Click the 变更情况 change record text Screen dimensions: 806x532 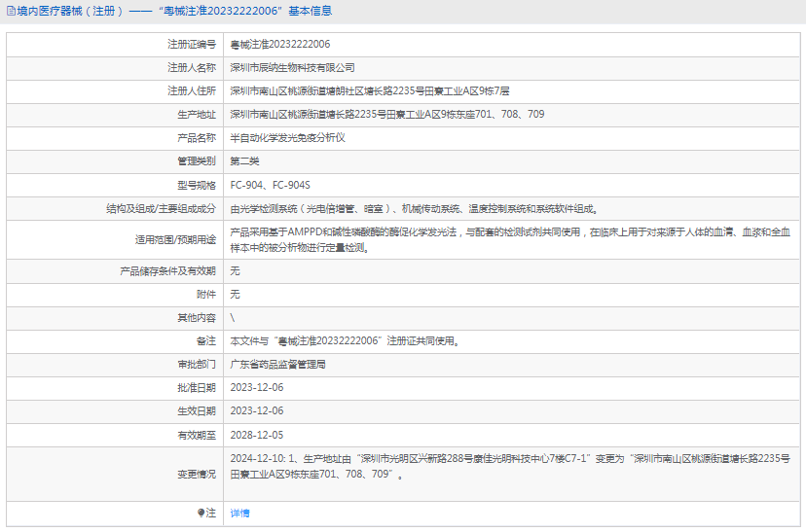coord(510,466)
